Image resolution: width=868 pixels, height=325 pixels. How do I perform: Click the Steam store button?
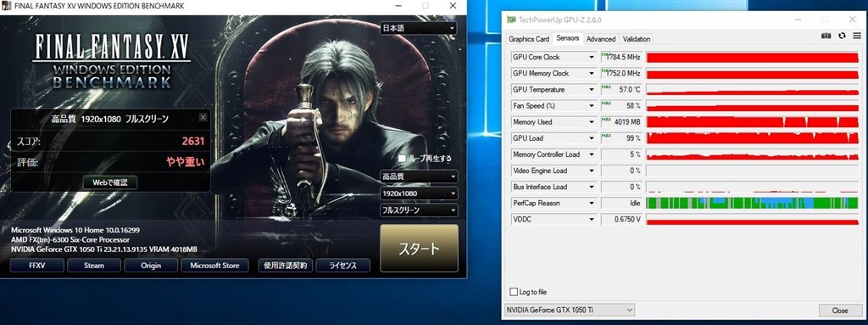point(94,266)
